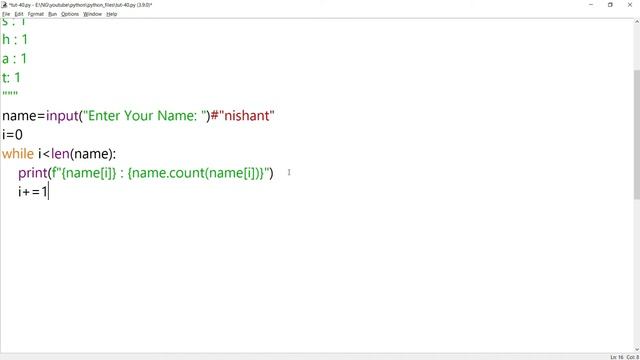Click the Ln line indicator in status bar
The image size is (640, 360).
[x=617, y=357]
